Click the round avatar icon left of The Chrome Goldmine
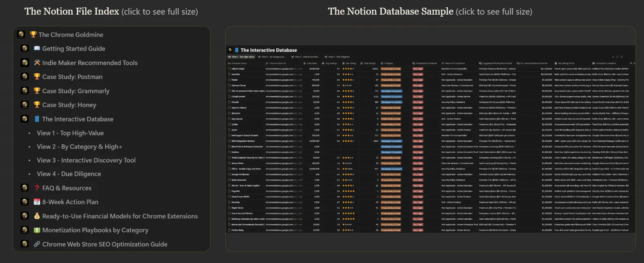This screenshot has width=644, height=263. [x=21, y=34]
